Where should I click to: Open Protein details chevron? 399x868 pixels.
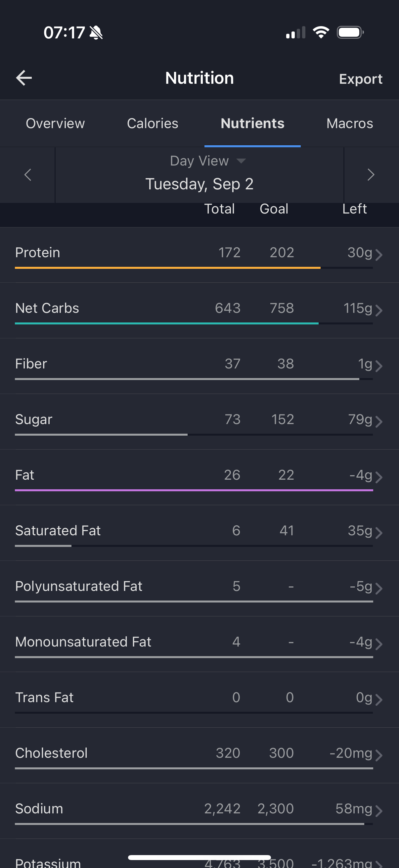click(x=379, y=255)
